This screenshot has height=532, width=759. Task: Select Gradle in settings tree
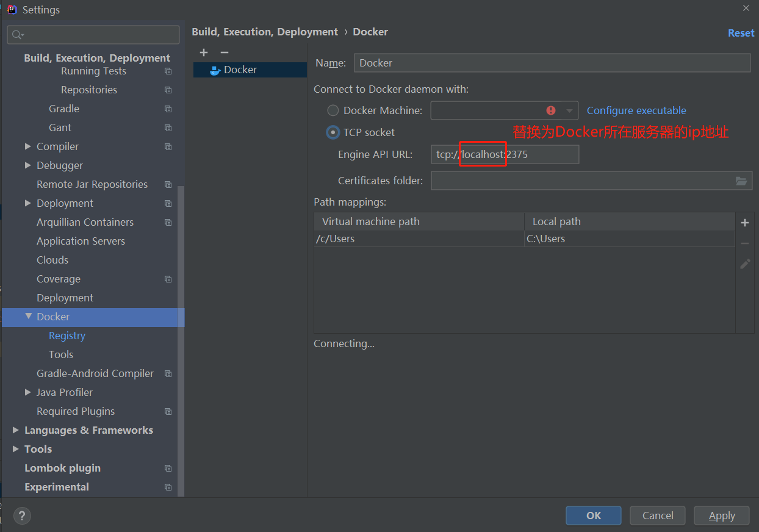tap(64, 109)
